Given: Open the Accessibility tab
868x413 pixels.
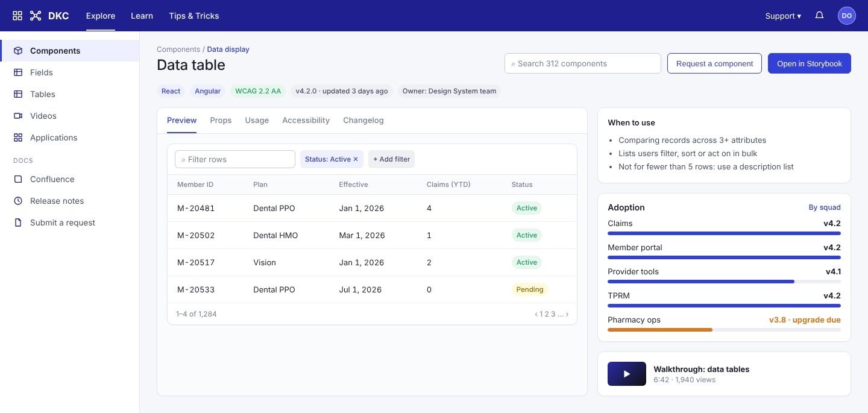Looking at the screenshot, I should pyautogui.click(x=306, y=121).
